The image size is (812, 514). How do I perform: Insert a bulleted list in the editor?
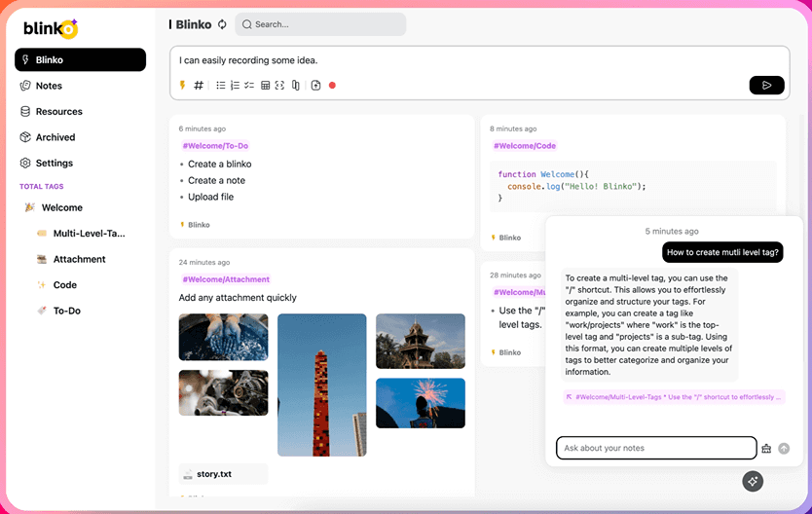(x=220, y=86)
